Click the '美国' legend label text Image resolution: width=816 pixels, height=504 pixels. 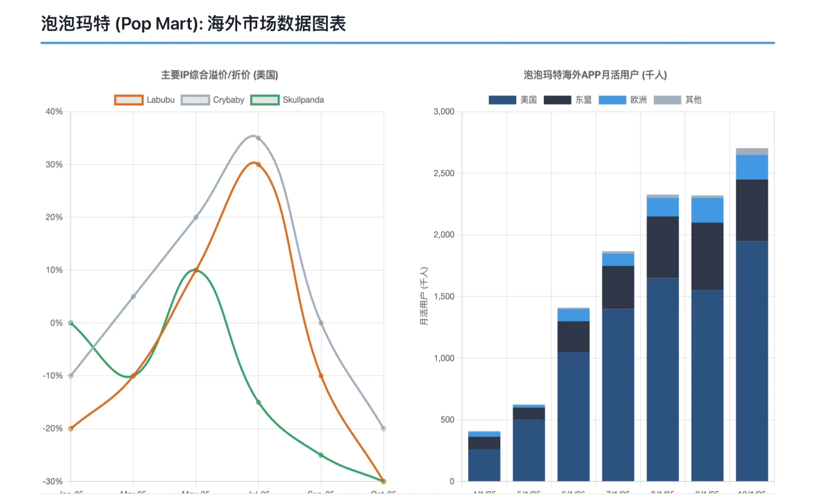pos(528,100)
